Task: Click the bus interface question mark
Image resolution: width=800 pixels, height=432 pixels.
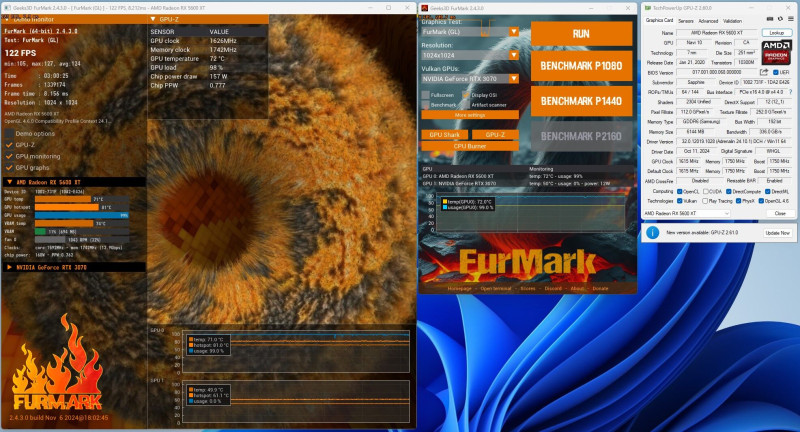Action: 791,92
